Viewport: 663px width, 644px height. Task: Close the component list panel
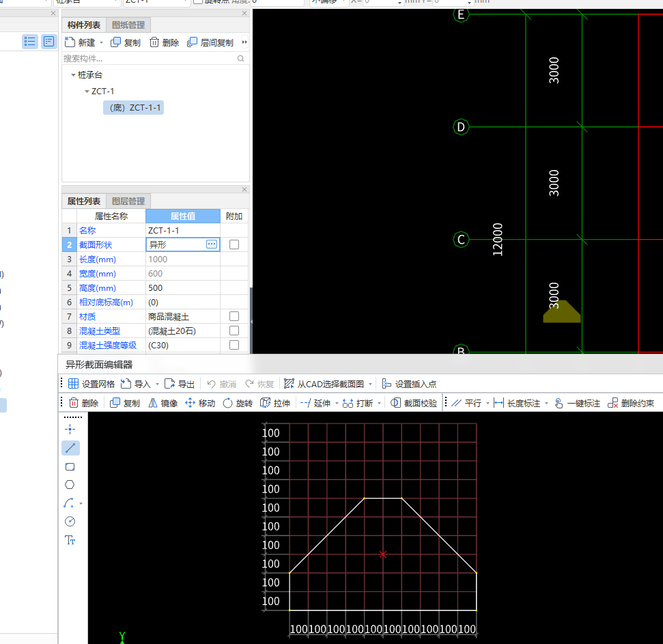click(244, 13)
